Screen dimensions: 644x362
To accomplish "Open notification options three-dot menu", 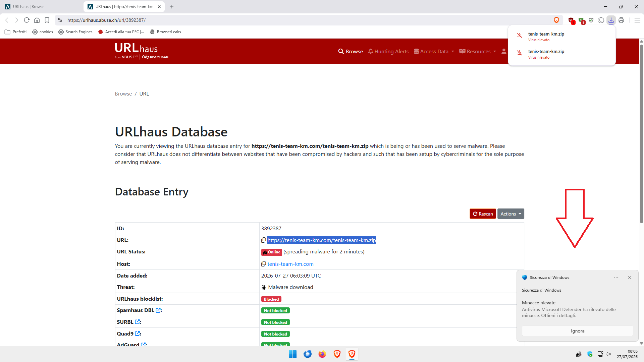I will click(616, 278).
